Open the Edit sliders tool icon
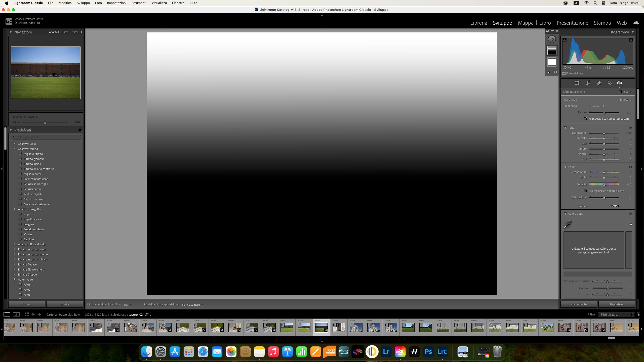The width and height of the screenshot is (644, 362). tap(577, 83)
